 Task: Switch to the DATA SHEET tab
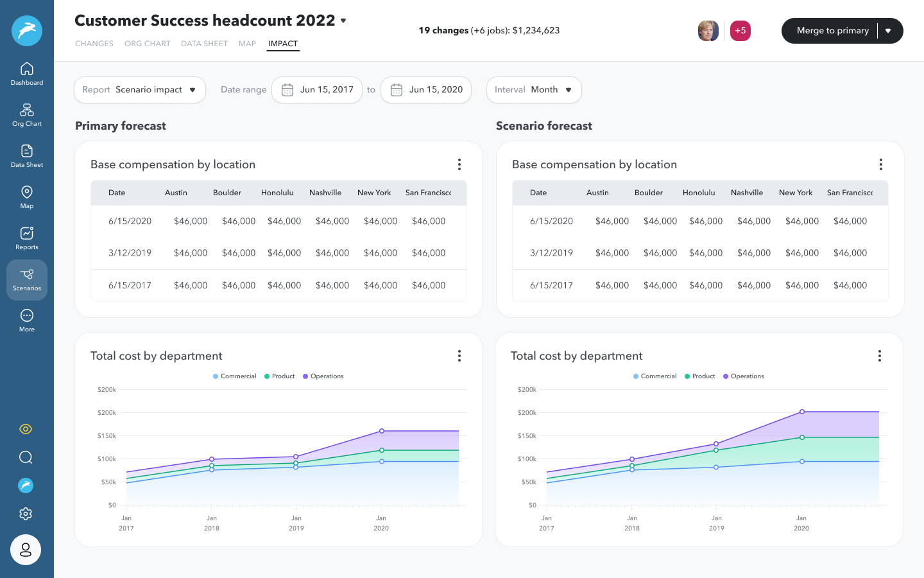click(204, 44)
